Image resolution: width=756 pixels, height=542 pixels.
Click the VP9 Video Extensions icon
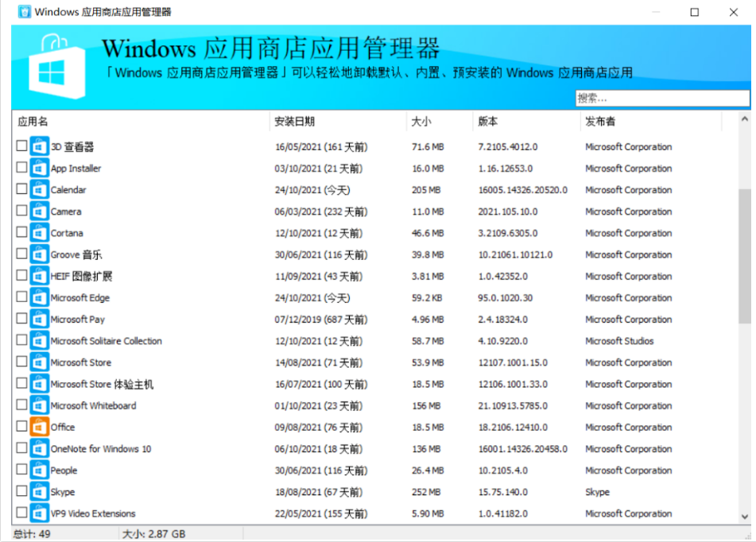39,513
